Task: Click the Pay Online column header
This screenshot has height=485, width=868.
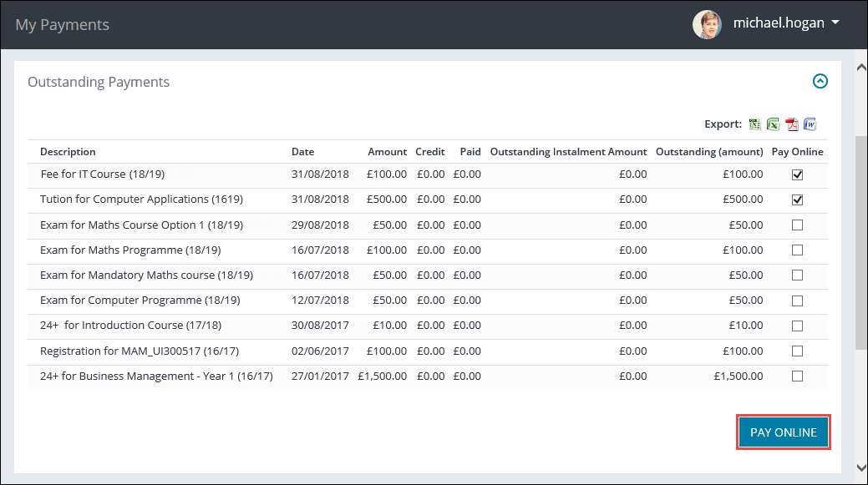Action: (x=797, y=152)
